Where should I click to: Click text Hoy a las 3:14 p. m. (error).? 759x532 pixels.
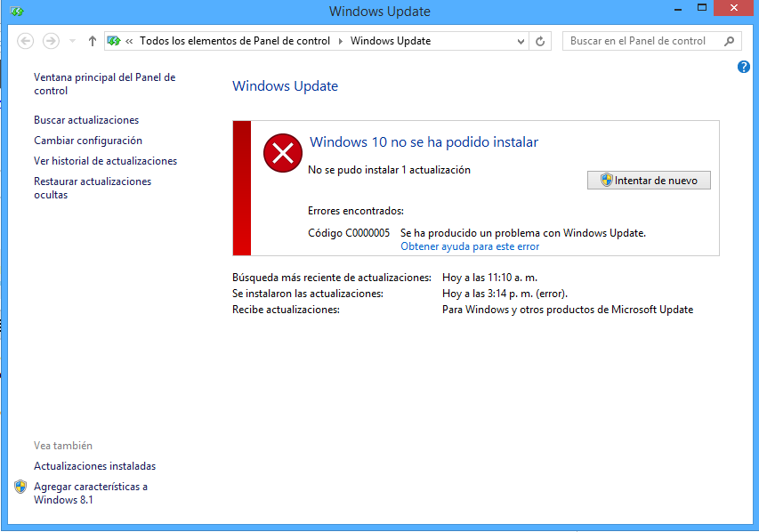click(505, 294)
